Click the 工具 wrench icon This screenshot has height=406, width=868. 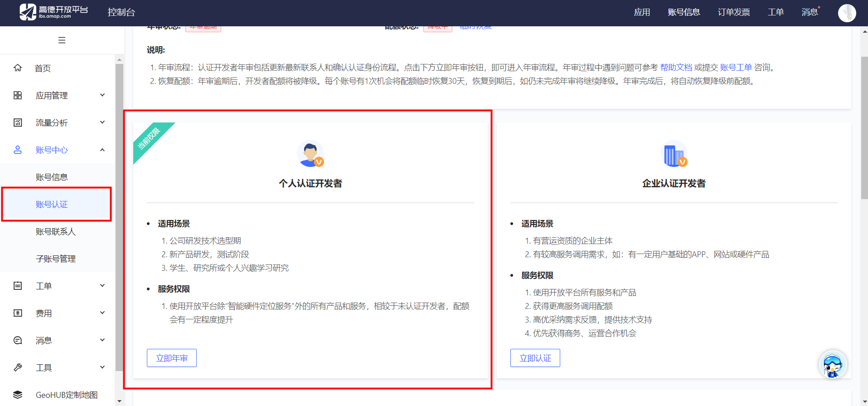click(18, 367)
